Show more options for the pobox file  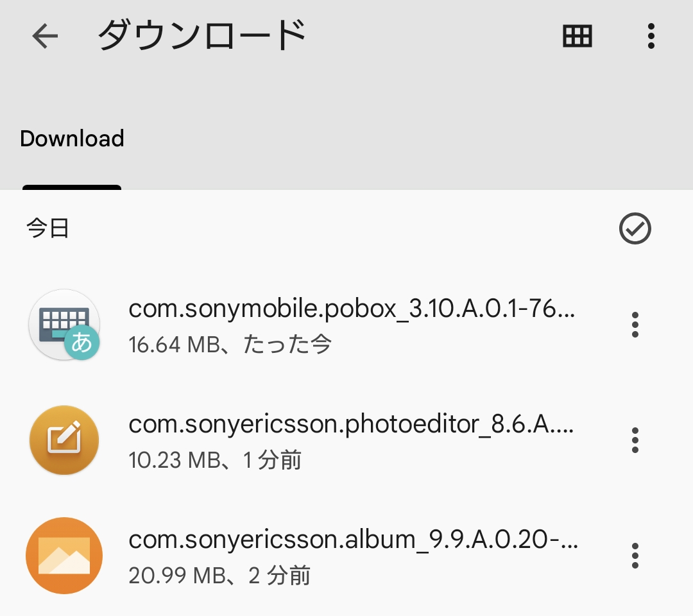point(635,325)
